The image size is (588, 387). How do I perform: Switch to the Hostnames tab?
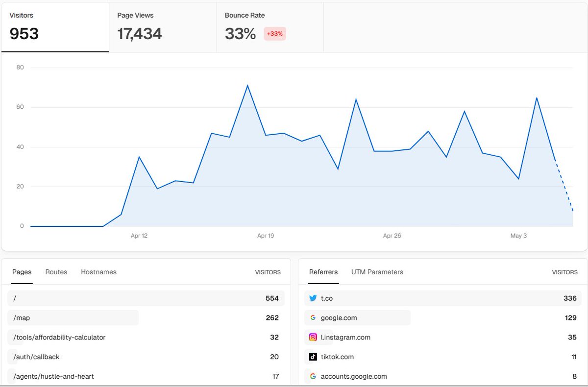(99, 272)
